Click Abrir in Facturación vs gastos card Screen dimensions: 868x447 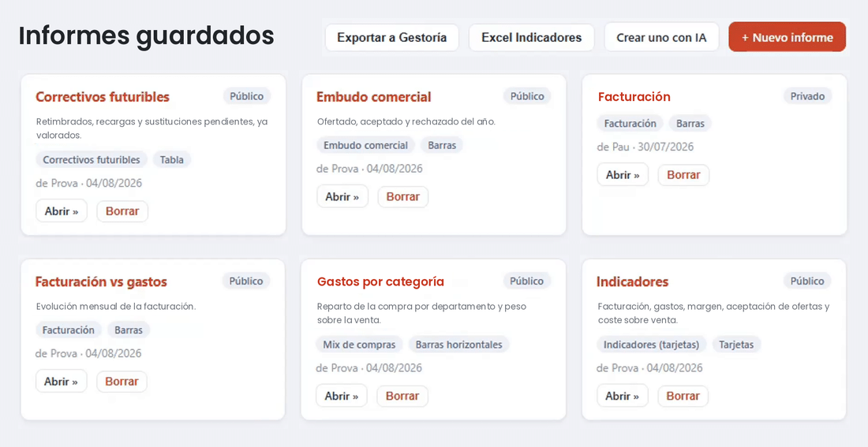point(61,381)
